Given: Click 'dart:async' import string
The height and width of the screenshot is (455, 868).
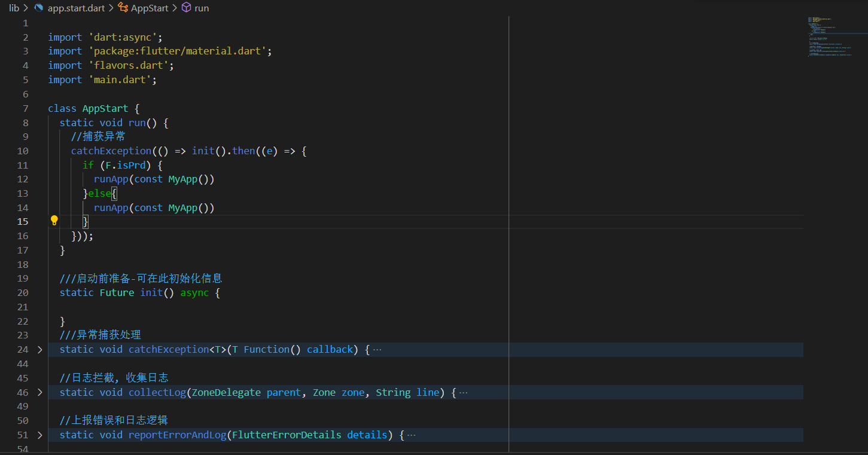Looking at the screenshot, I should click(122, 37).
